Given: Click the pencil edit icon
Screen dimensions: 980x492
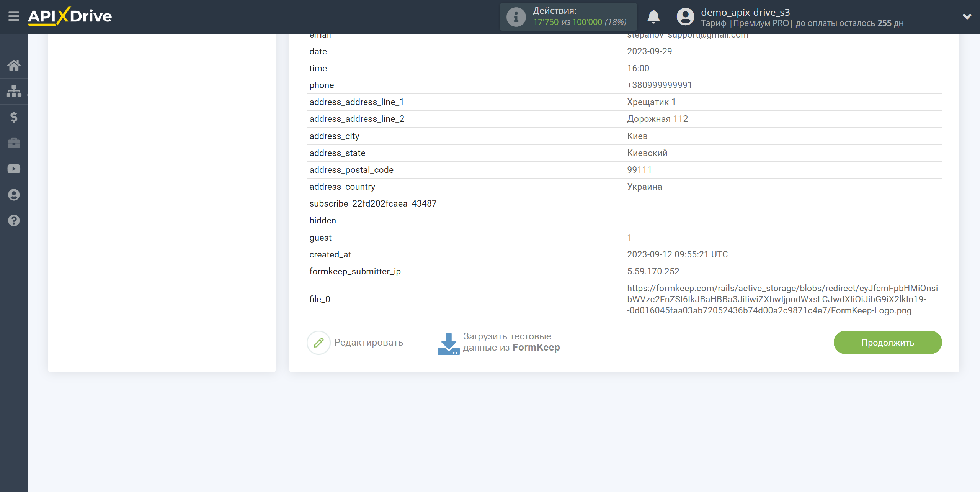Looking at the screenshot, I should (x=318, y=343).
